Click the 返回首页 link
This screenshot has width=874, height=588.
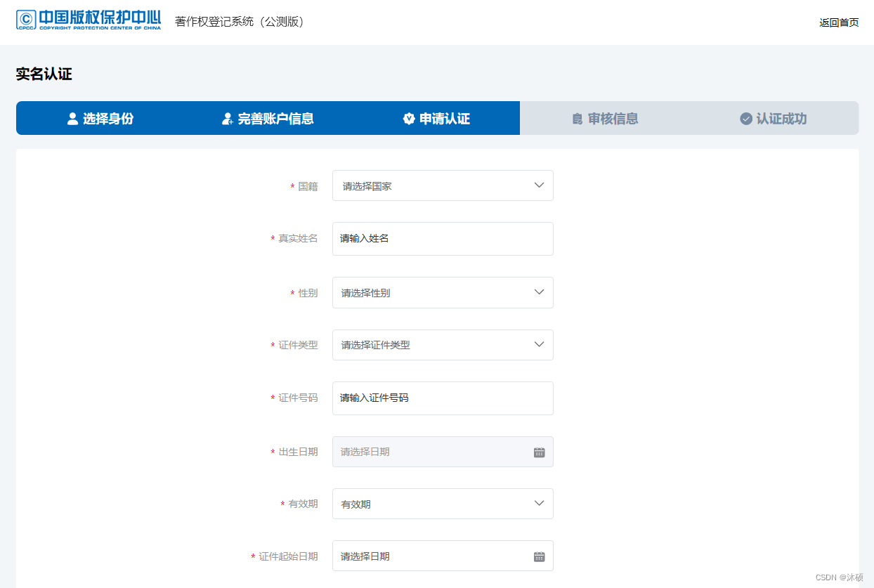[839, 22]
